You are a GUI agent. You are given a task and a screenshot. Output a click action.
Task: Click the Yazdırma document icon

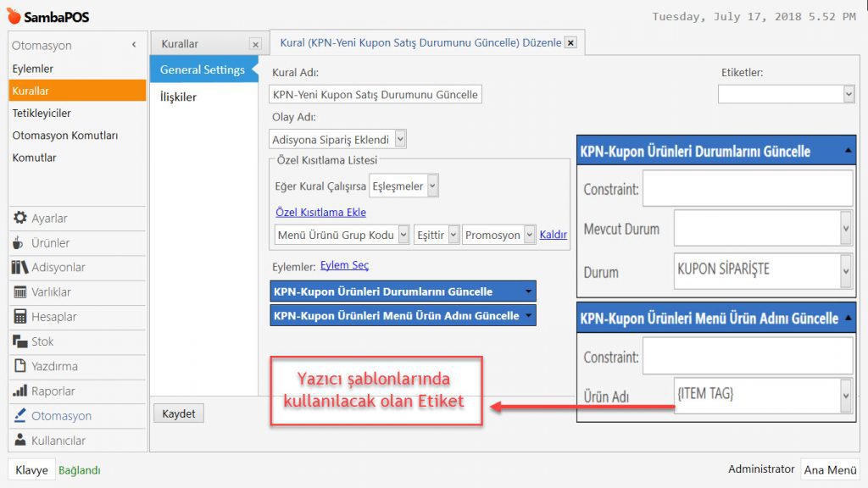pyautogui.click(x=19, y=366)
